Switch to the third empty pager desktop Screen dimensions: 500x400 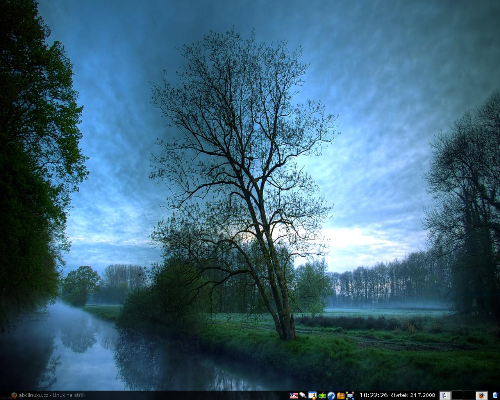pos(470,395)
